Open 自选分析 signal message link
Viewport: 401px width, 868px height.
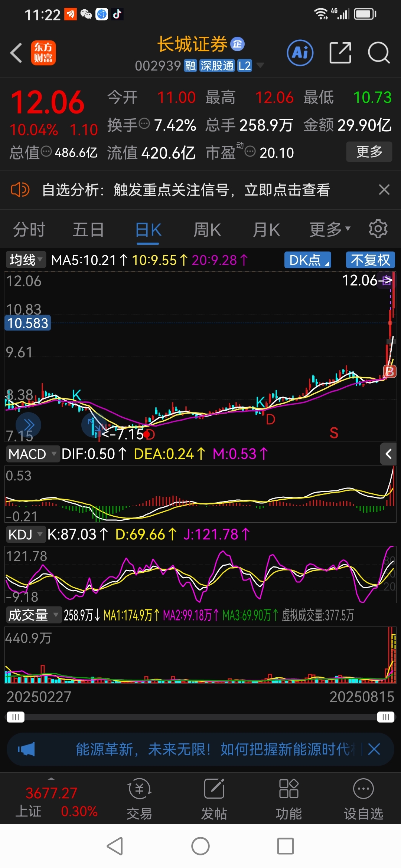click(x=186, y=190)
